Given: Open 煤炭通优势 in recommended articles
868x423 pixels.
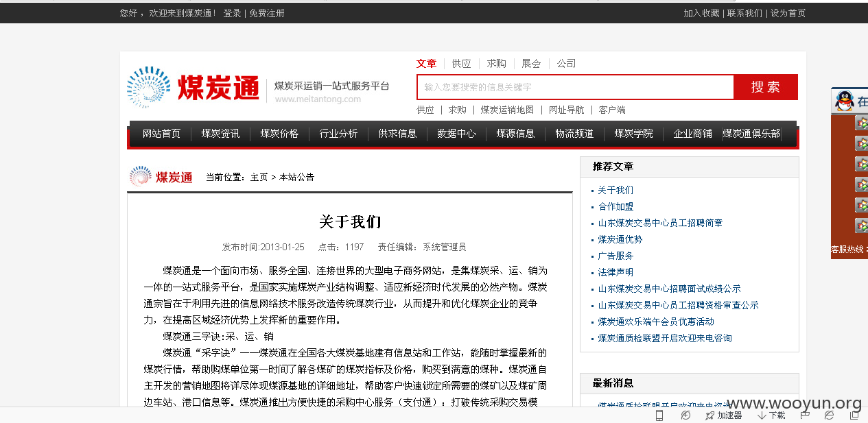Looking at the screenshot, I should [620, 239].
